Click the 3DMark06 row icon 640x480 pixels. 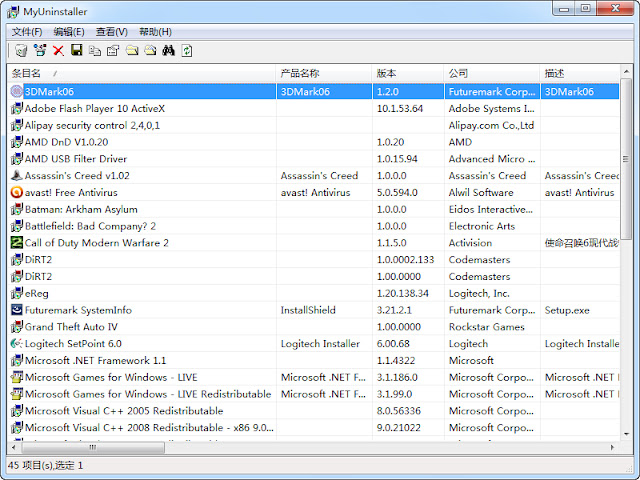coord(17,91)
